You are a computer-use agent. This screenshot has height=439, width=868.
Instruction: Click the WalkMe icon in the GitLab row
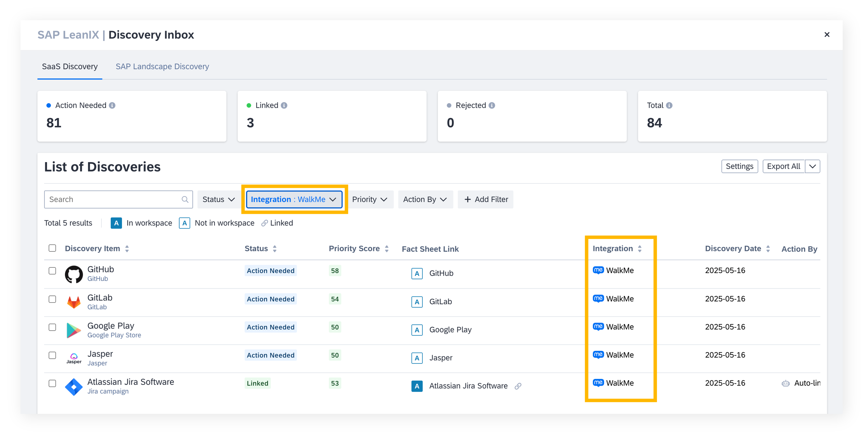point(598,299)
